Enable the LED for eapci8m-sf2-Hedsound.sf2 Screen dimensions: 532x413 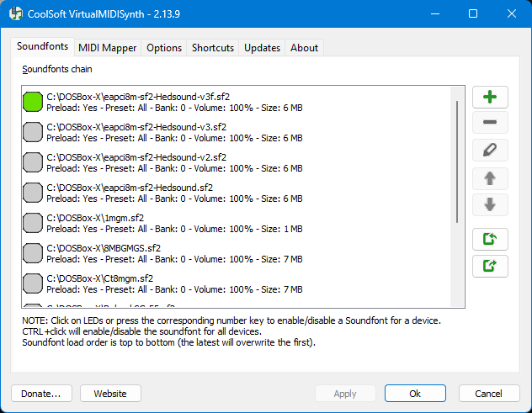(33, 193)
